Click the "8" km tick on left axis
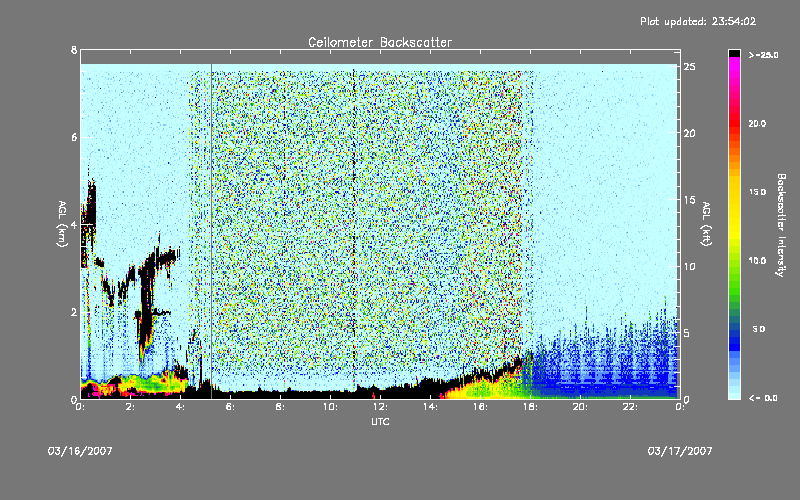 74,50
